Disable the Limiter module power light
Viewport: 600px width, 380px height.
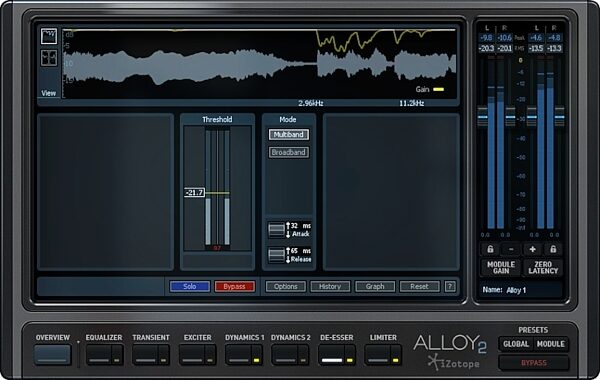[x=396, y=360]
